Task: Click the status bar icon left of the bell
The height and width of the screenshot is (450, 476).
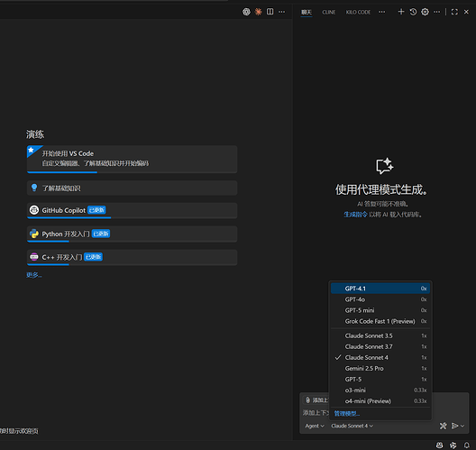Action: tap(453, 445)
